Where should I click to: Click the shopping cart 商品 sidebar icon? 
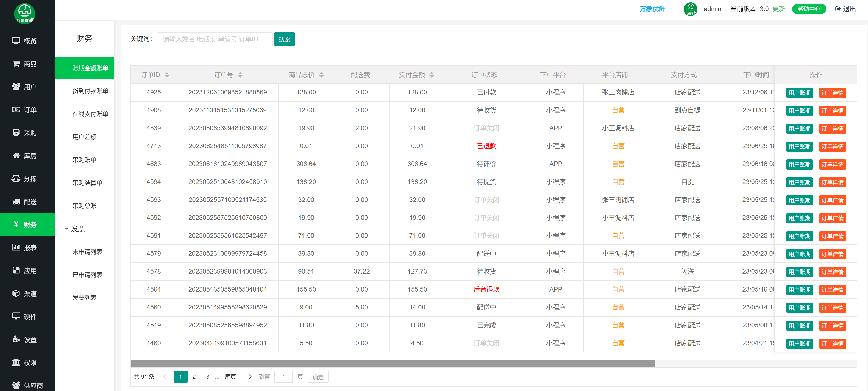pos(16,63)
